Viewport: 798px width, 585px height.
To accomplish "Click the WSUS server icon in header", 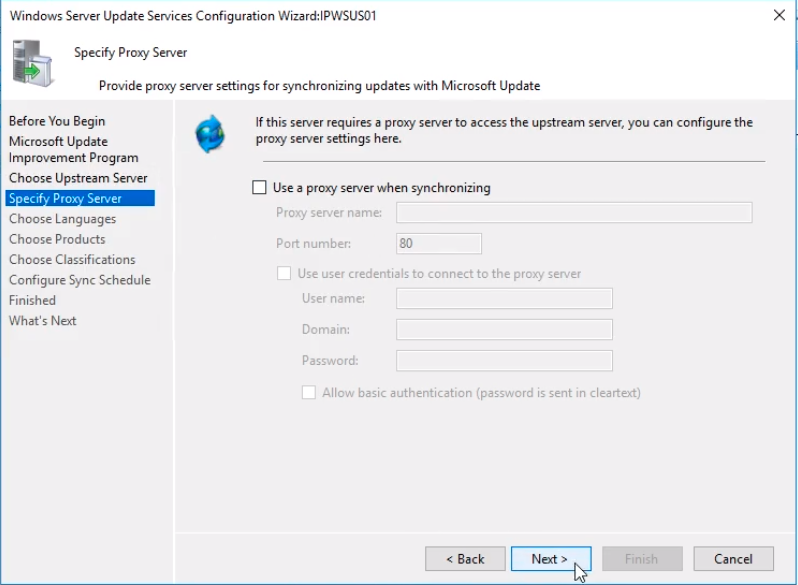I will point(33,62).
